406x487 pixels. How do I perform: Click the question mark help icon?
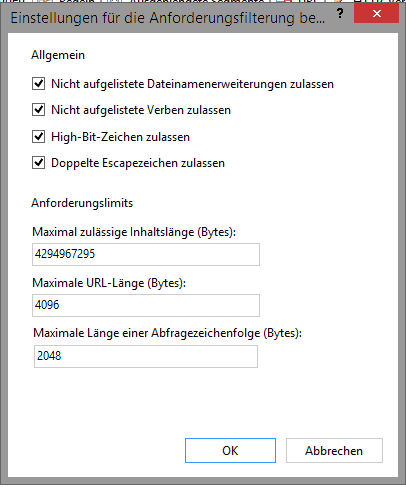coord(340,14)
